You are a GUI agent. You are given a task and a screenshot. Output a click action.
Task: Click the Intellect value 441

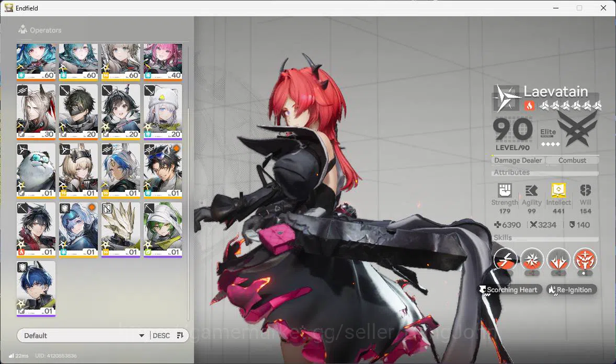point(558,211)
